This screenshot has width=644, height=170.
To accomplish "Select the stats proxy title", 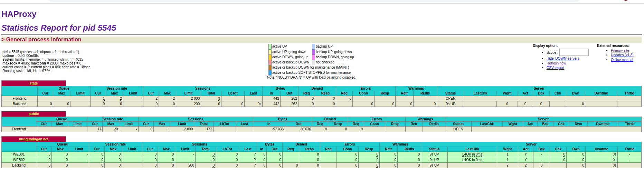I will [x=34, y=83].
